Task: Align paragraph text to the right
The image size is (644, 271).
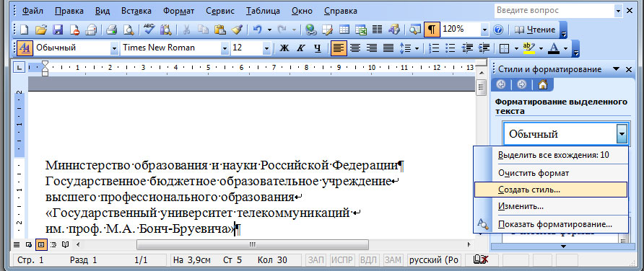Action: (372, 48)
